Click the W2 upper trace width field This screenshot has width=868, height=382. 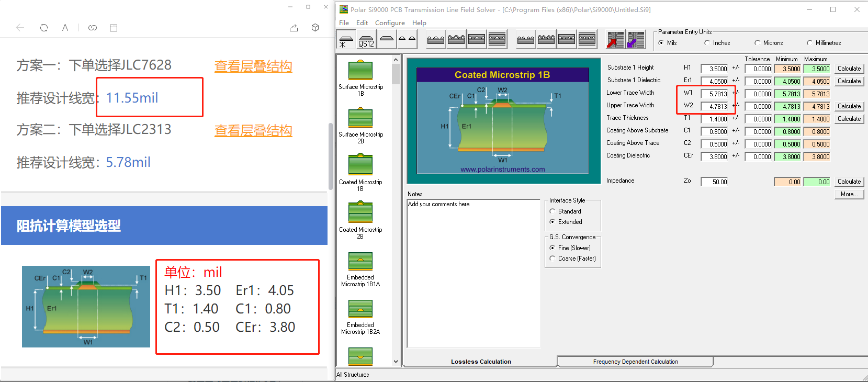point(714,106)
